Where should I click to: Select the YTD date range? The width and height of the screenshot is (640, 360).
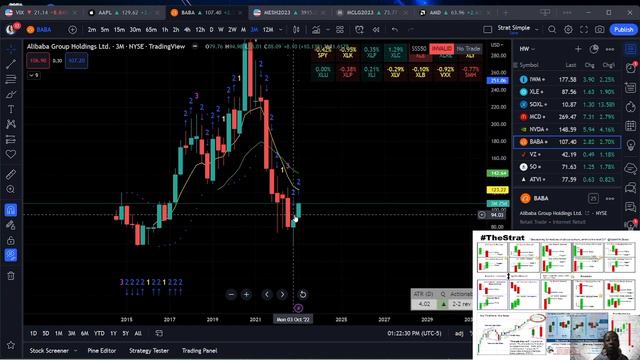coord(99,333)
